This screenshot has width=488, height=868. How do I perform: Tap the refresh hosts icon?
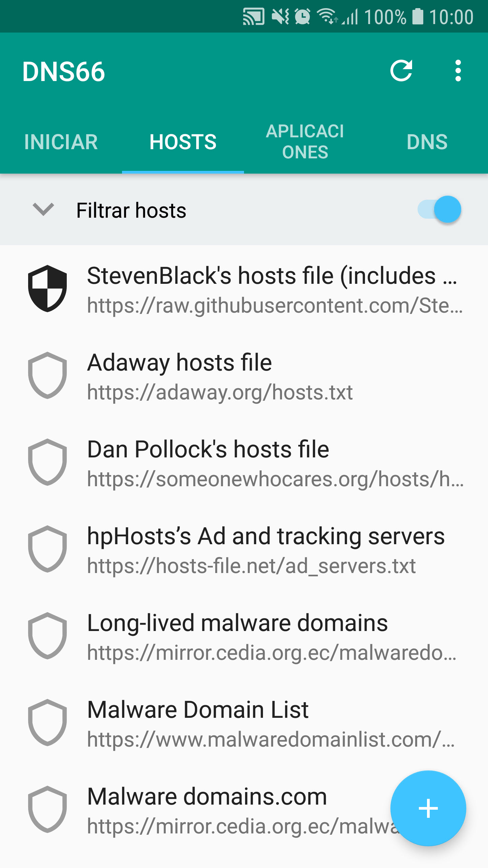401,71
